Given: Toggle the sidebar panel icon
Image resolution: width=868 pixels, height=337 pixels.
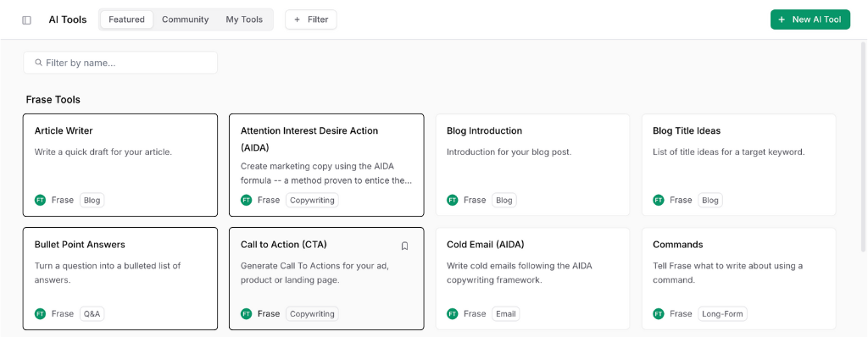Looking at the screenshot, I should [x=26, y=20].
